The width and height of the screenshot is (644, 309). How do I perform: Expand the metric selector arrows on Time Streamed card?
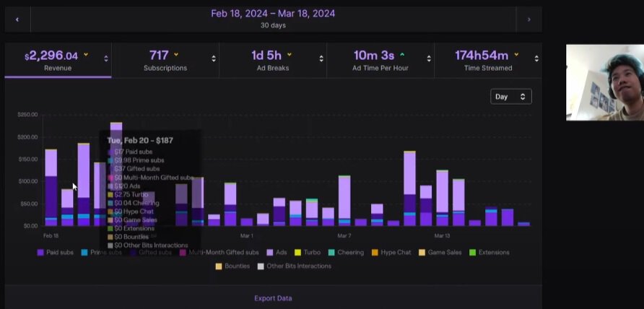click(x=536, y=59)
